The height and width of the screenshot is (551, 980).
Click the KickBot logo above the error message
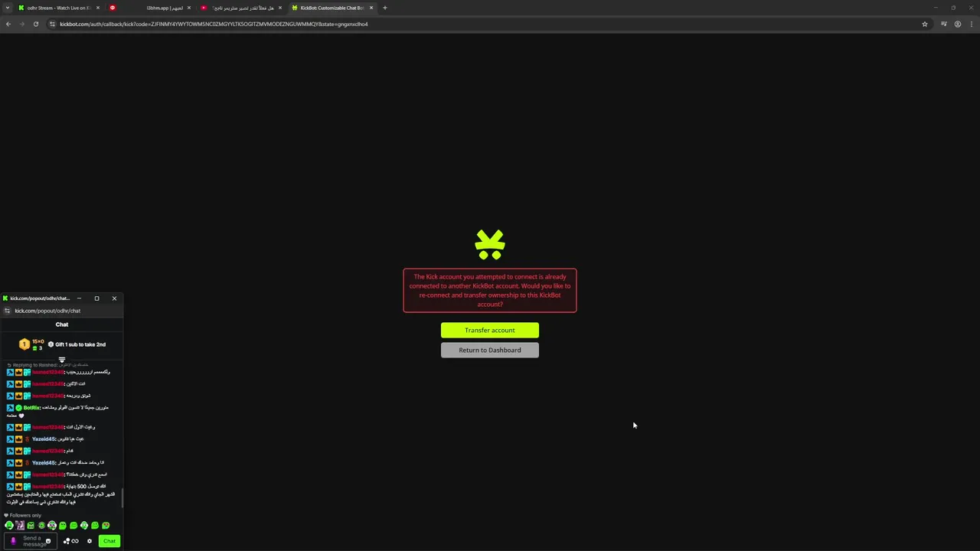click(490, 245)
